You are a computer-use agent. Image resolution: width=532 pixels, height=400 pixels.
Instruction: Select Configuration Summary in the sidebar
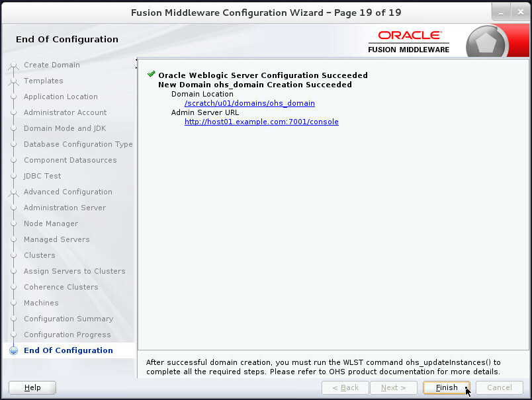pyautogui.click(x=68, y=319)
